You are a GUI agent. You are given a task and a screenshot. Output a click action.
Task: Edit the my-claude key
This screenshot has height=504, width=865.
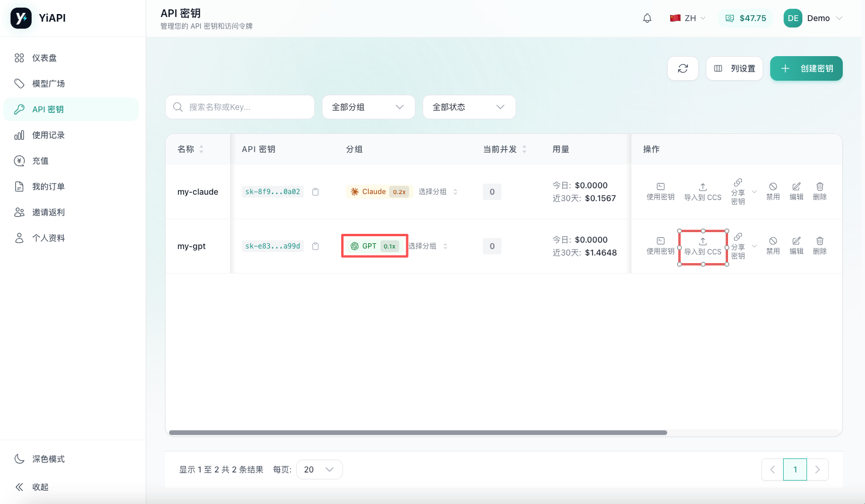coord(797,192)
